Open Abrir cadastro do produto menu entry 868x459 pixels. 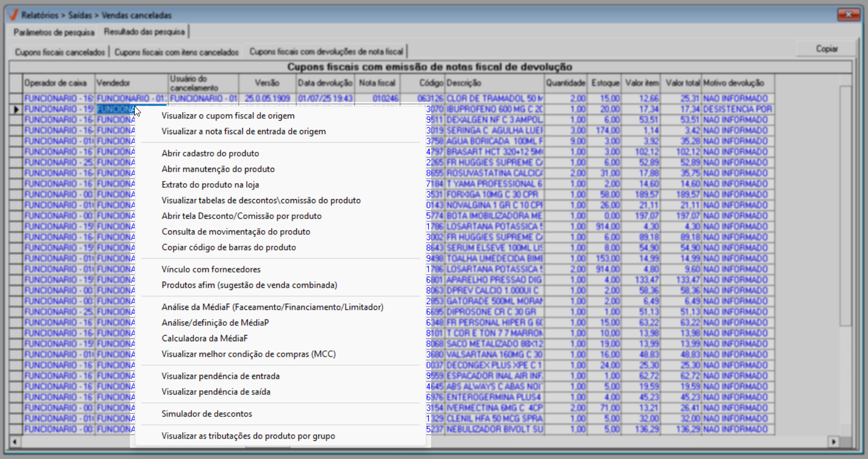tap(210, 154)
